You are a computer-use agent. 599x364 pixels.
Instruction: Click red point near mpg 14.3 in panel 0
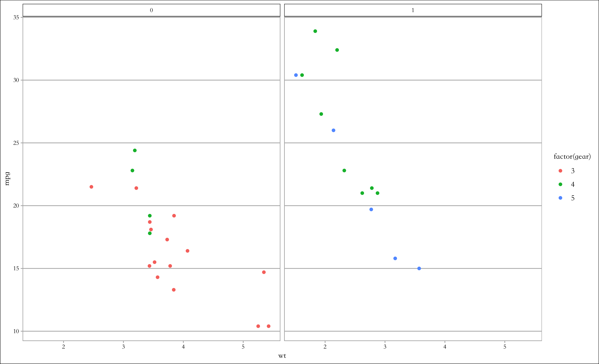click(x=158, y=277)
